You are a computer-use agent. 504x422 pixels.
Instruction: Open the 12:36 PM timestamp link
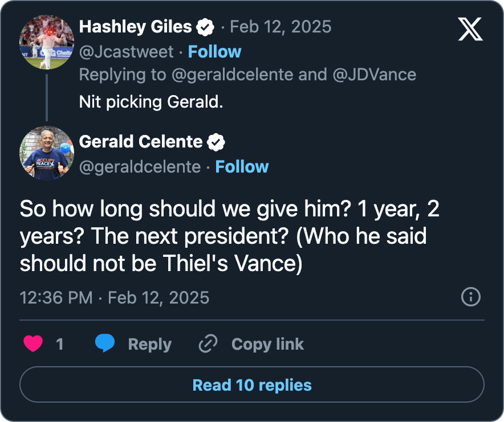115,297
